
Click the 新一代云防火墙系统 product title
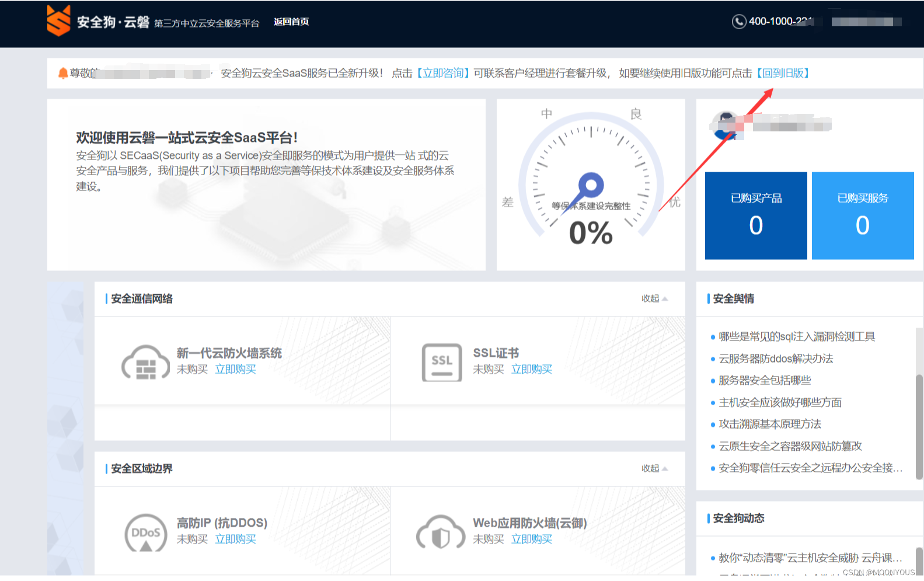tap(229, 353)
